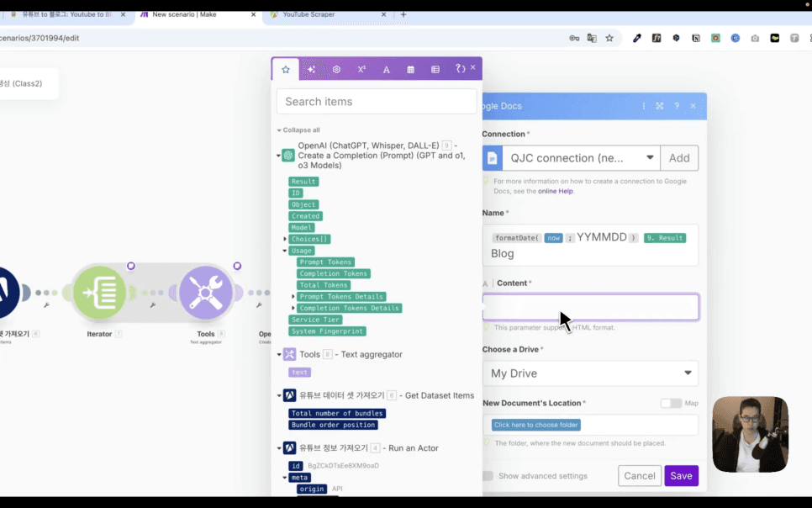Toggle Show advanced settings

coord(488,476)
